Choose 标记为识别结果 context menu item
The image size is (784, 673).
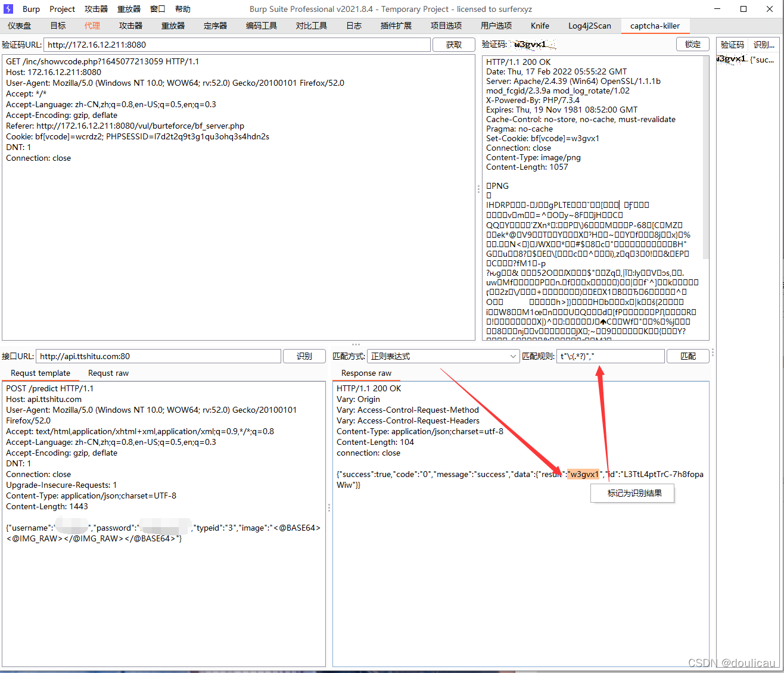tap(633, 493)
